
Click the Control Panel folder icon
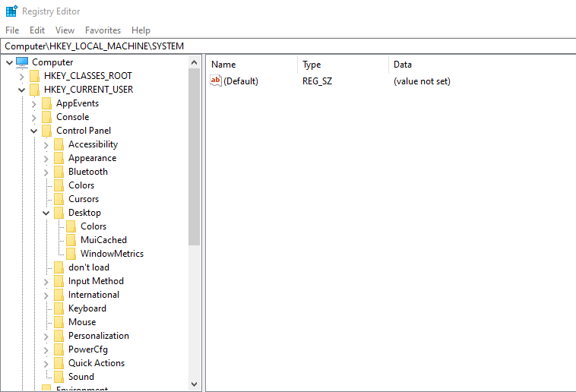click(x=46, y=131)
